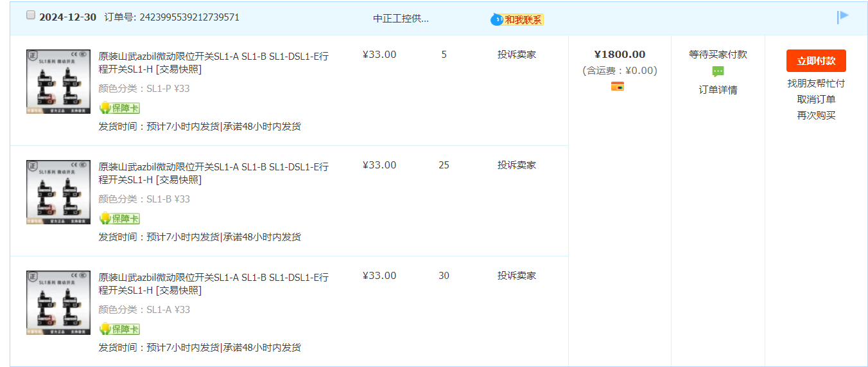
Task: Click order number 2423995539212739571
Action: point(189,17)
